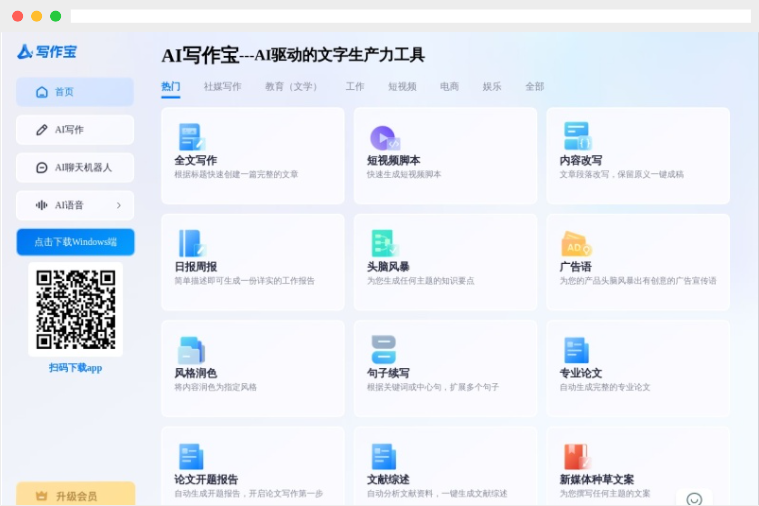
Task: Click the 短视频脚本 purple play icon
Action: [x=385, y=138]
